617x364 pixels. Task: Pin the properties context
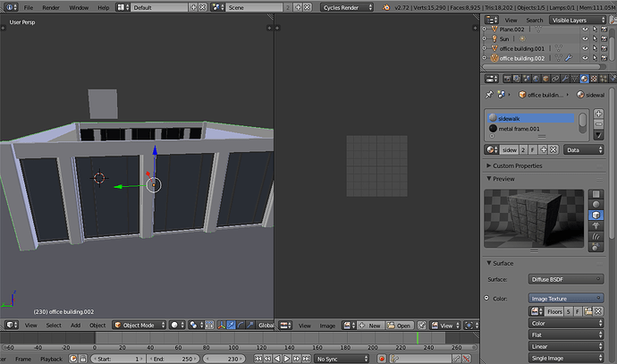489,95
